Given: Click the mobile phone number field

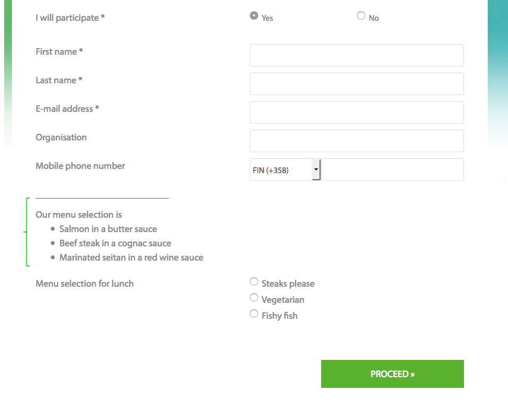Looking at the screenshot, I should pos(393,170).
